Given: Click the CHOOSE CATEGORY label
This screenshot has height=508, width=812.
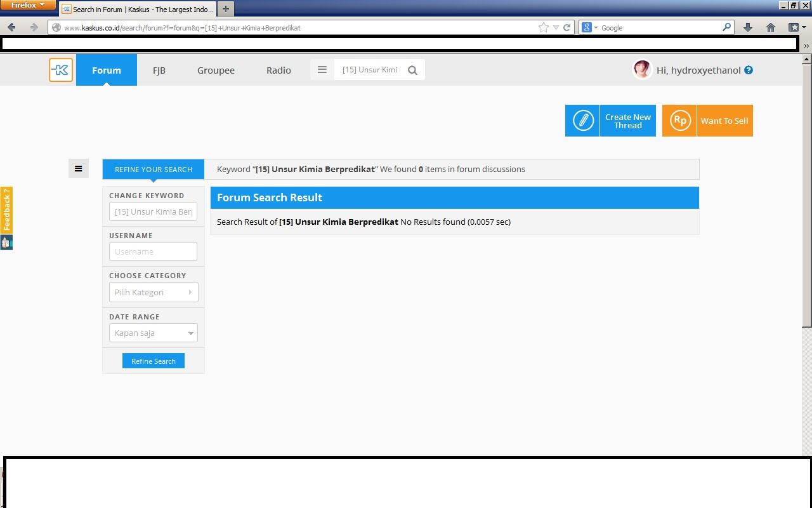Looking at the screenshot, I should click(148, 276).
